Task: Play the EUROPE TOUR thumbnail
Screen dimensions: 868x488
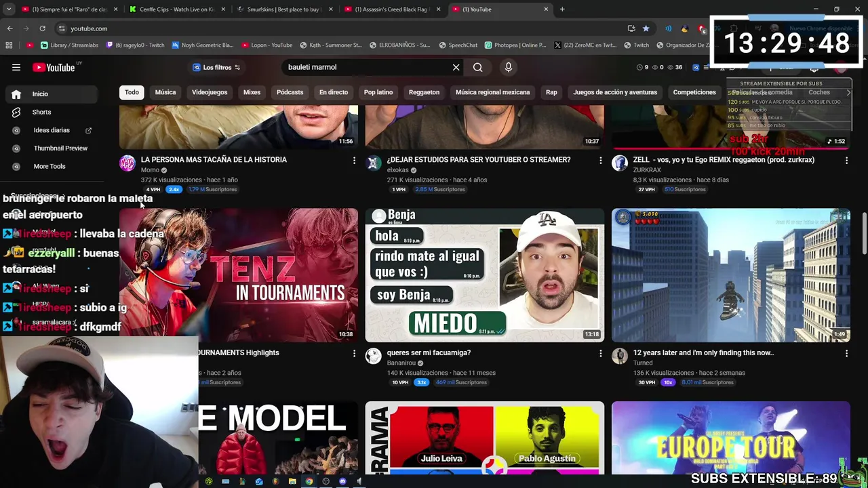Action: coord(731,438)
